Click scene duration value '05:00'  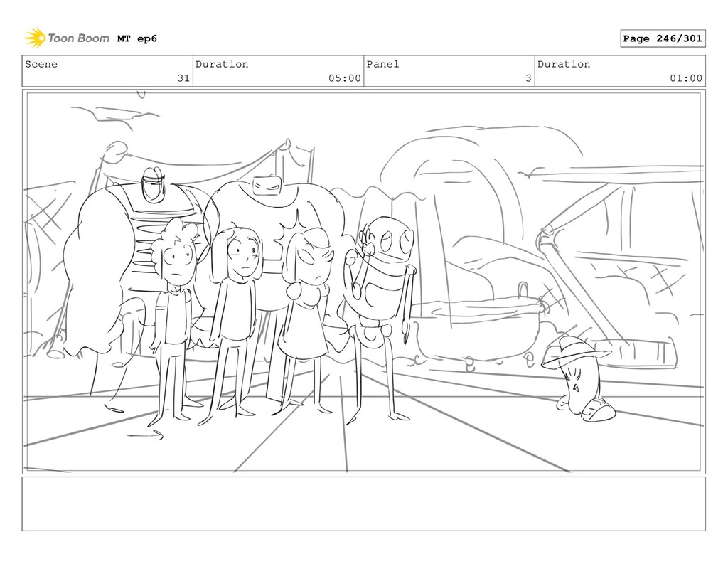click(345, 78)
